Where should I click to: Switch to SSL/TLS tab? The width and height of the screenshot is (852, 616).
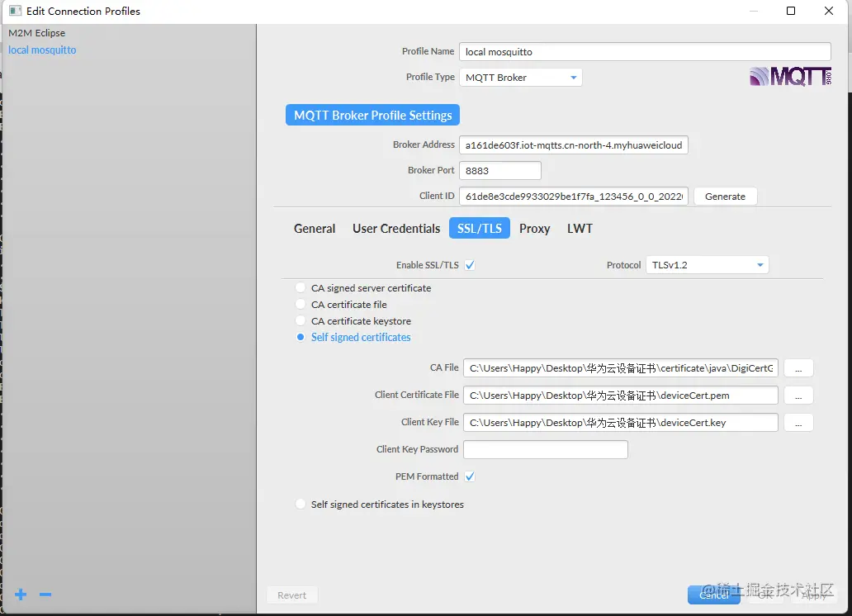point(479,229)
